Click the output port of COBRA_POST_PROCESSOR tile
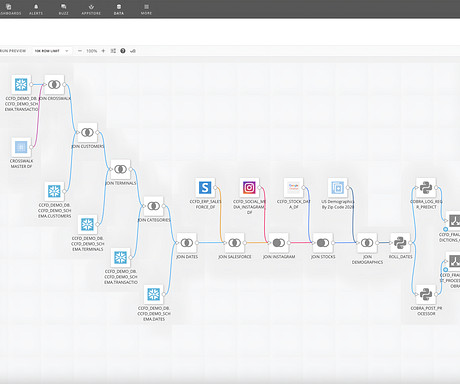 click(x=436, y=294)
